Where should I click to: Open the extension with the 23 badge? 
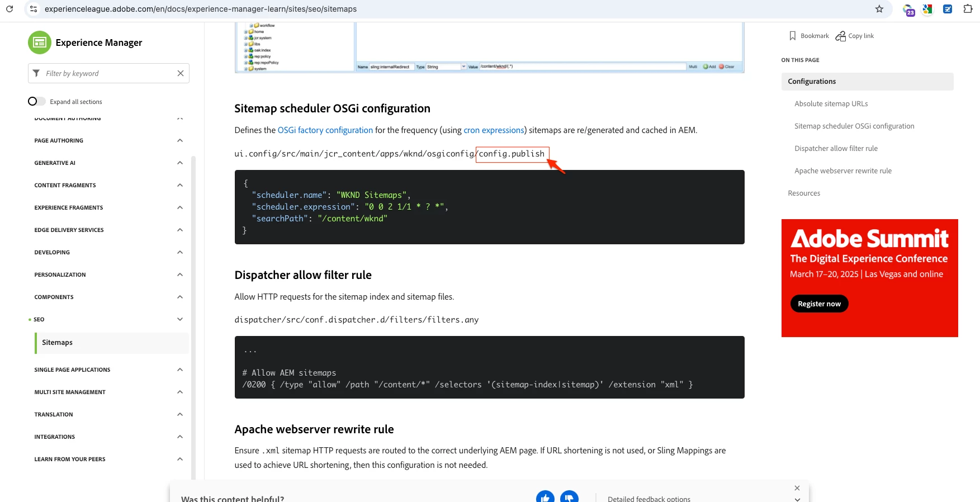coord(909,10)
